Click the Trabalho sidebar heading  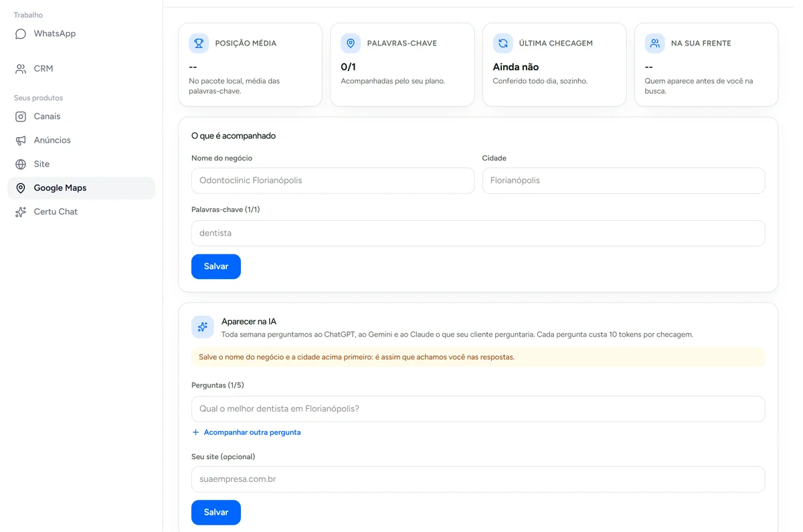28,15
